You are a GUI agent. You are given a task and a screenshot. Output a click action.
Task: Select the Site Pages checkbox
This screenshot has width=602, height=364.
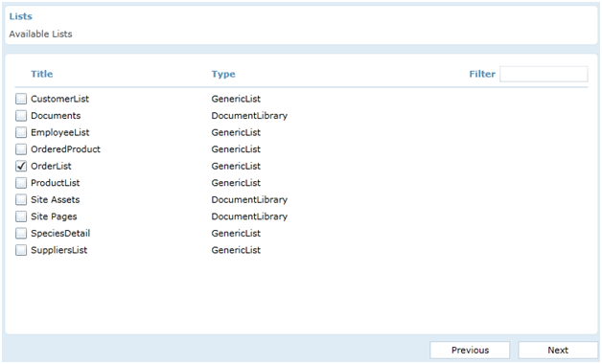point(21,216)
